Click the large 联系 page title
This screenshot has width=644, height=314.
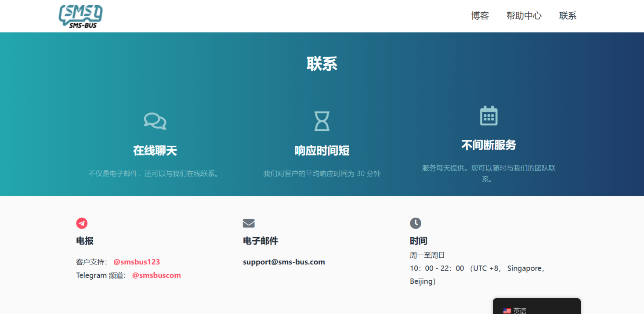[x=322, y=64]
